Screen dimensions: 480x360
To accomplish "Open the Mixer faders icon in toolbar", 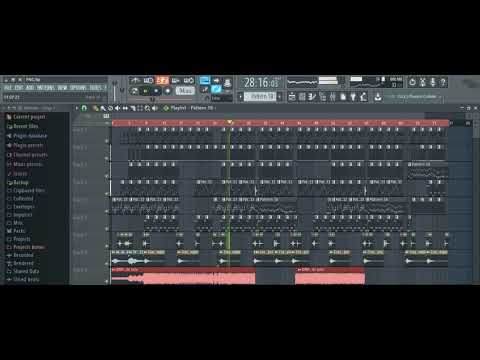I will pos(333,96).
